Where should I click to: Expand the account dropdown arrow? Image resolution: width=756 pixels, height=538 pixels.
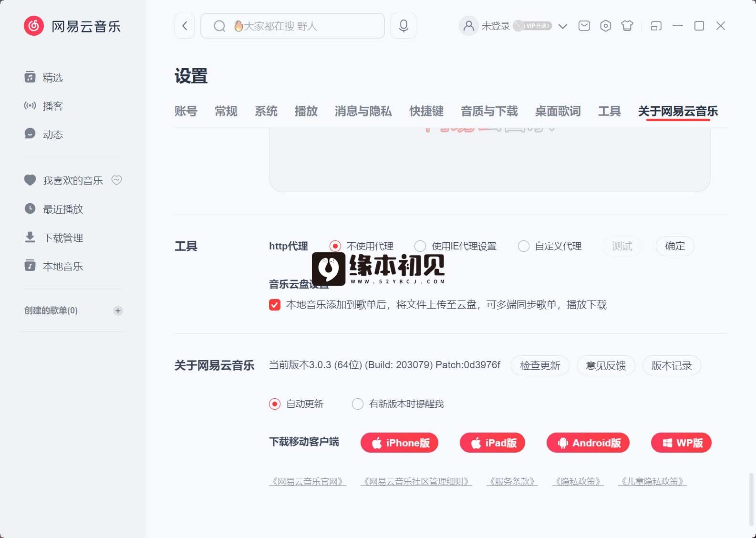click(x=563, y=26)
